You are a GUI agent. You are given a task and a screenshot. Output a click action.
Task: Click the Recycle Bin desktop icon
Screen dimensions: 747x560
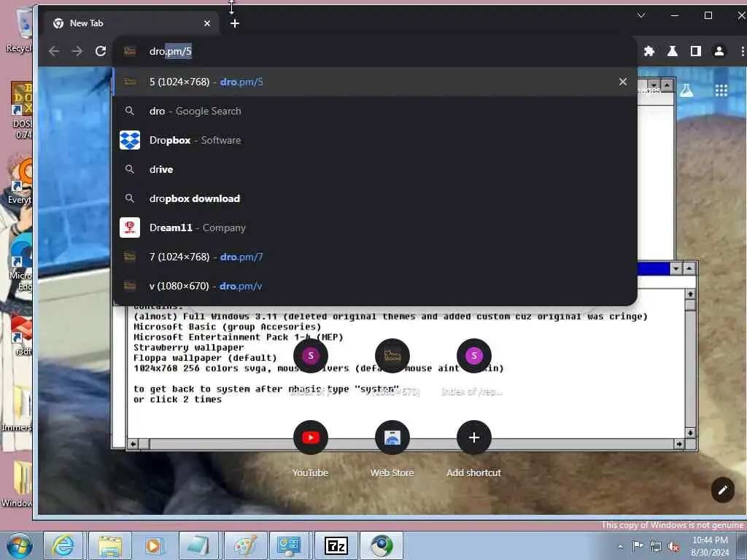(21, 31)
